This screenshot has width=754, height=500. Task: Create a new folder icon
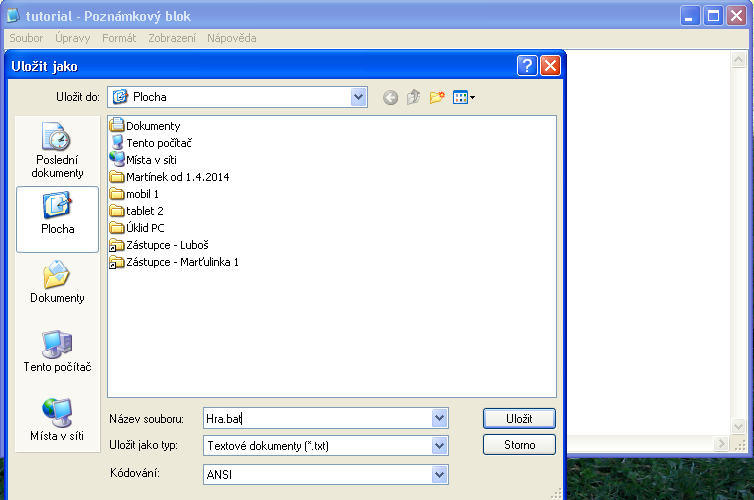[x=437, y=97]
